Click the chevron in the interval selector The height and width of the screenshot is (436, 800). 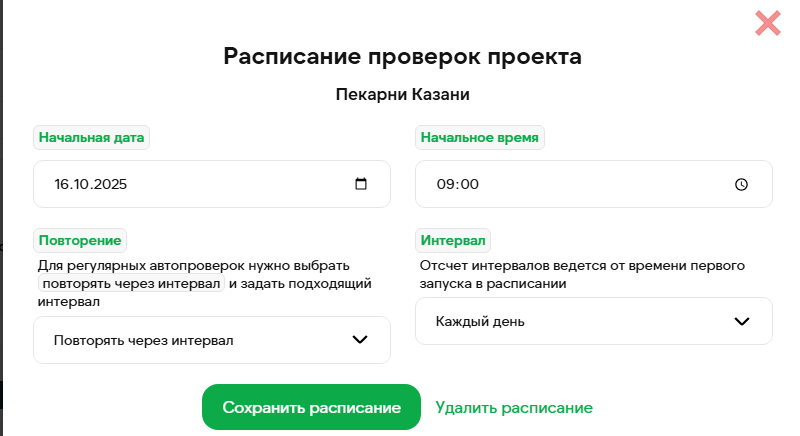(x=742, y=321)
